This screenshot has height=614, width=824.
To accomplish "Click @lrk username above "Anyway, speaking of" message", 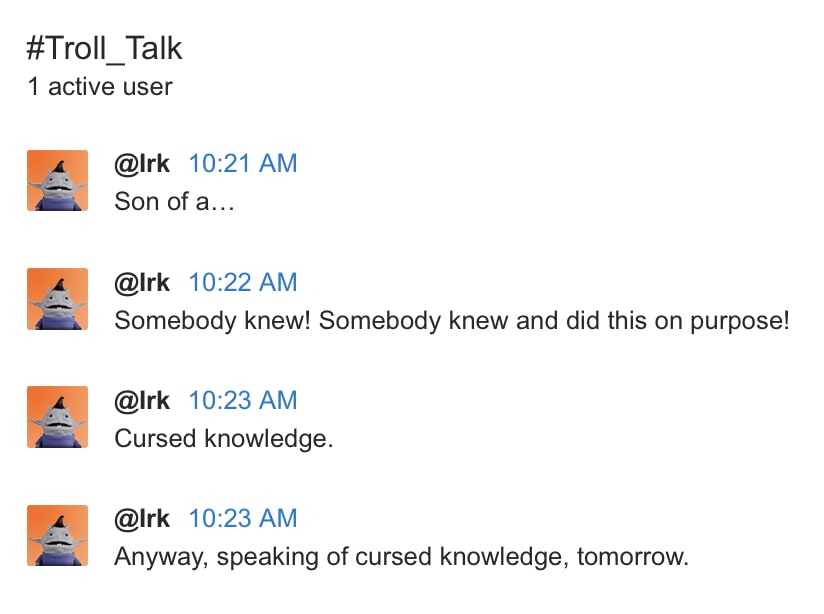I will coord(142,518).
